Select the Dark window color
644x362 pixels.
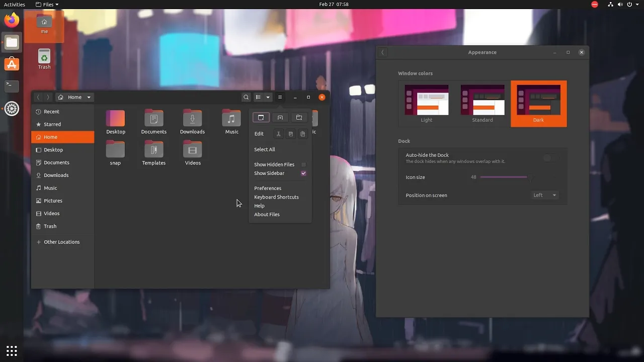[538, 104]
